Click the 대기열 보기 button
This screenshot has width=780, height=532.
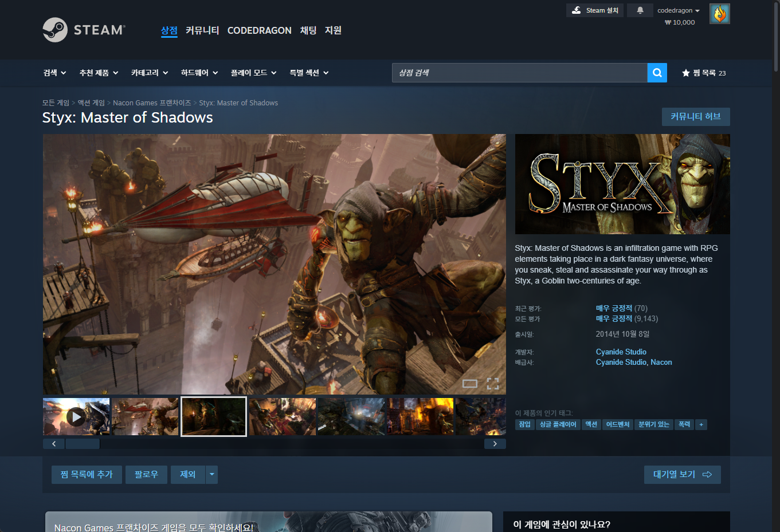[x=683, y=474]
